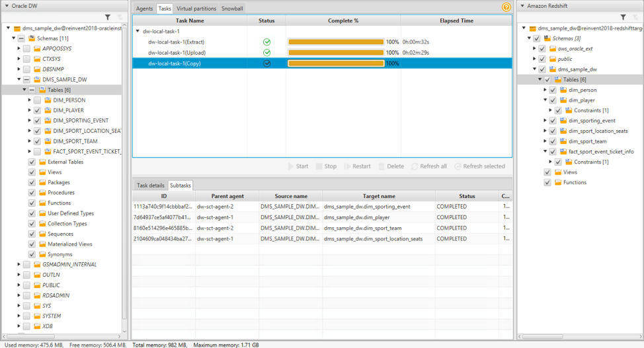Click the Copy task progress bar

336,63
